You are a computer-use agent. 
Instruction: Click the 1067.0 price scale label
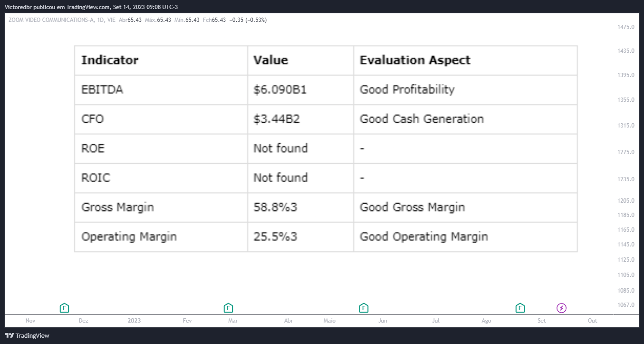pos(626,305)
